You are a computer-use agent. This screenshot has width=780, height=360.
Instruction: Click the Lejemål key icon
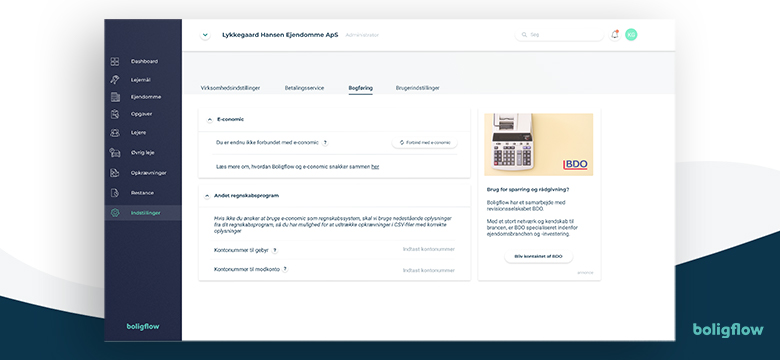[x=115, y=80]
